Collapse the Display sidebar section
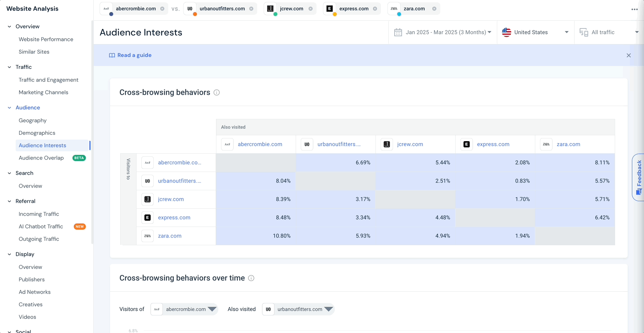This screenshot has width=644, height=333. point(9,254)
